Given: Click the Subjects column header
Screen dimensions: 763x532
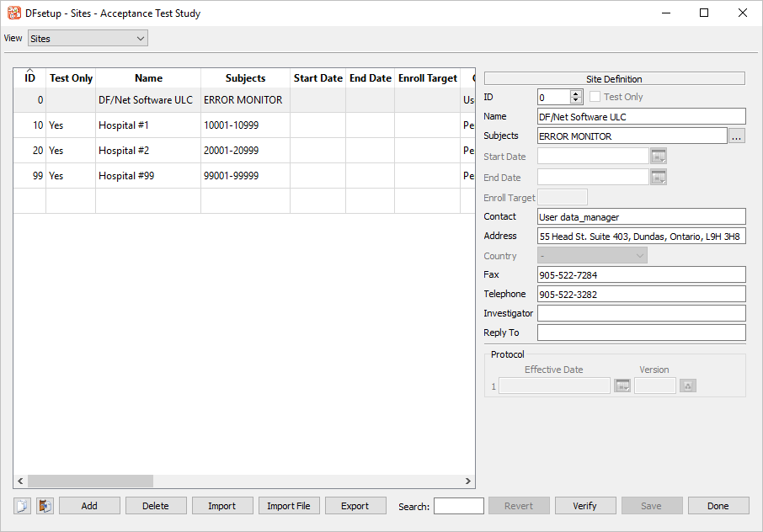Looking at the screenshot, I should [245, 78].
